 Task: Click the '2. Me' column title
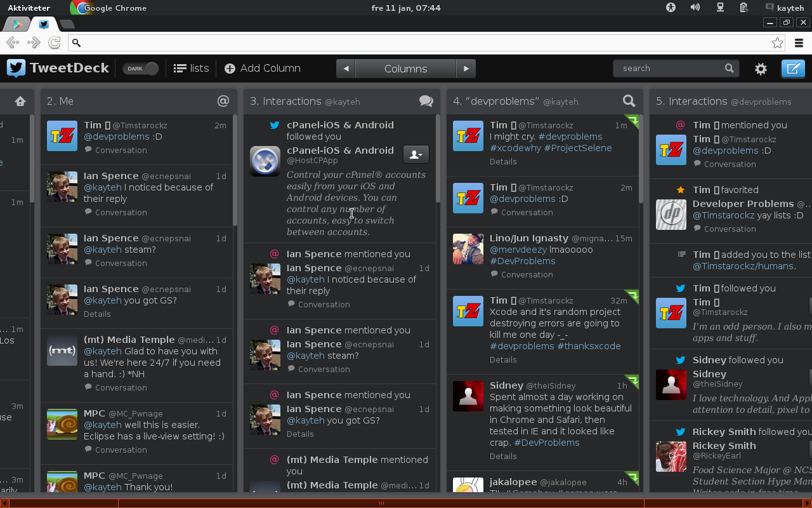point(60,101)
